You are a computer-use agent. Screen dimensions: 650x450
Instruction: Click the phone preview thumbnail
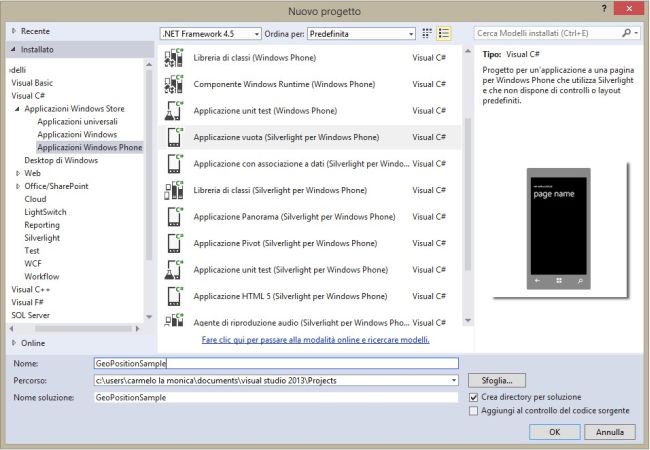pyautogui.click(x=558, y=229)
